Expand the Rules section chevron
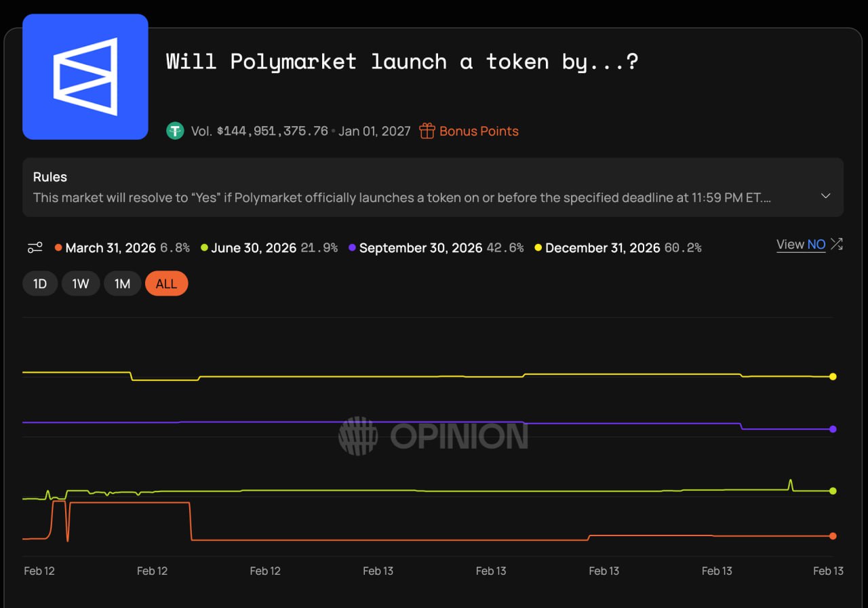Screen dimensions: 868x608 (825, 196)
